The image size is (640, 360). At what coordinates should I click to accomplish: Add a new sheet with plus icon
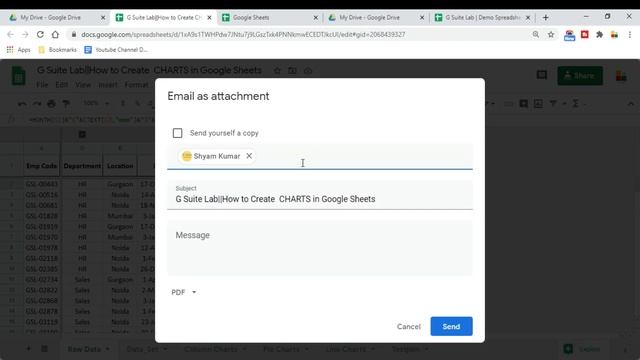click(x=28, y=349)
